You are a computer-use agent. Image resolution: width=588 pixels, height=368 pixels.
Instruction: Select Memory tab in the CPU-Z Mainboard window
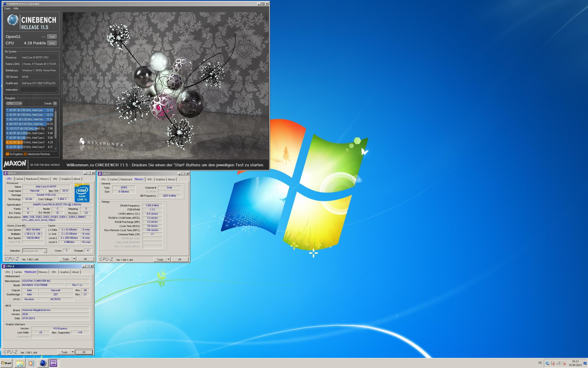click(x=43, y=272)
